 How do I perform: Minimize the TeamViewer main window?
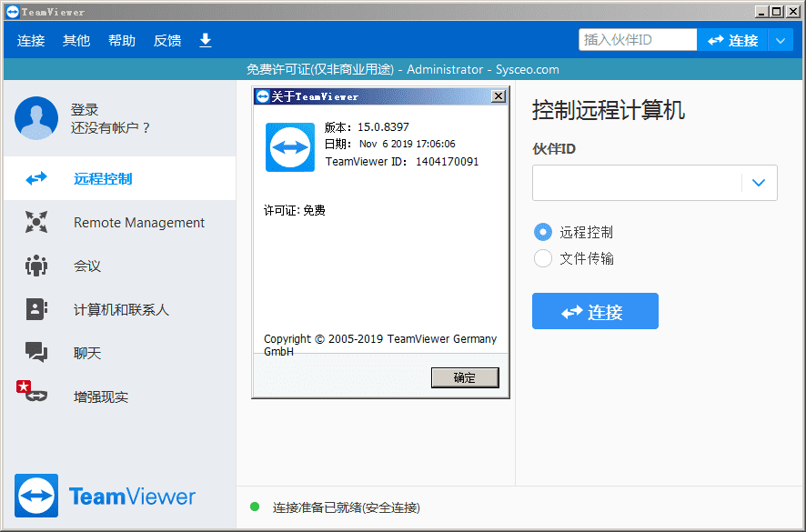(761, 11)
